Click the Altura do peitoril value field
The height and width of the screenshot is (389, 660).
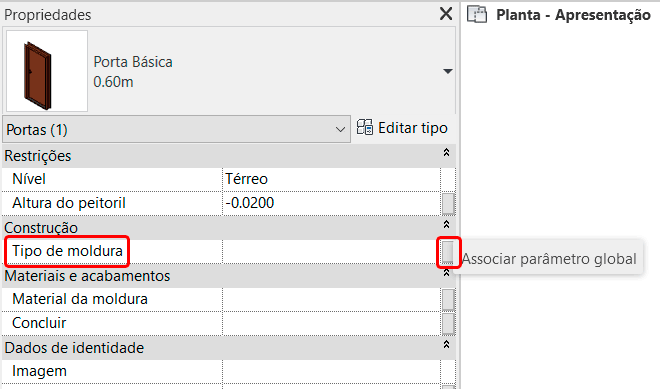(x=331, y=203)
